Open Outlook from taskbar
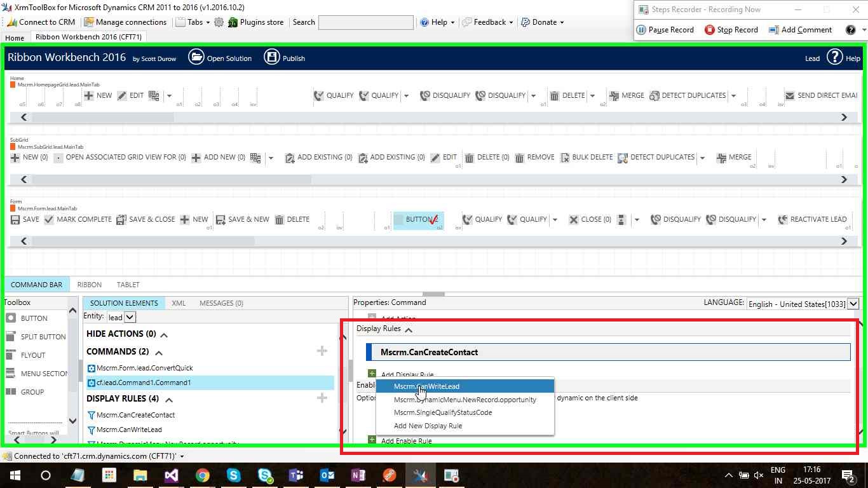The image size is (868, 488). (327, 475)
